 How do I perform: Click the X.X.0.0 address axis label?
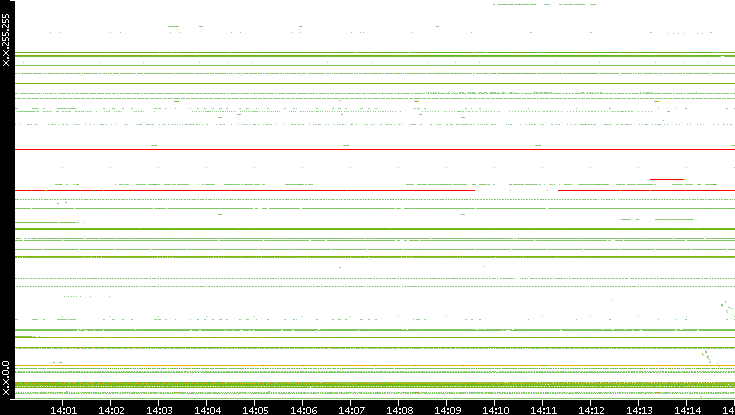[6, 378]
